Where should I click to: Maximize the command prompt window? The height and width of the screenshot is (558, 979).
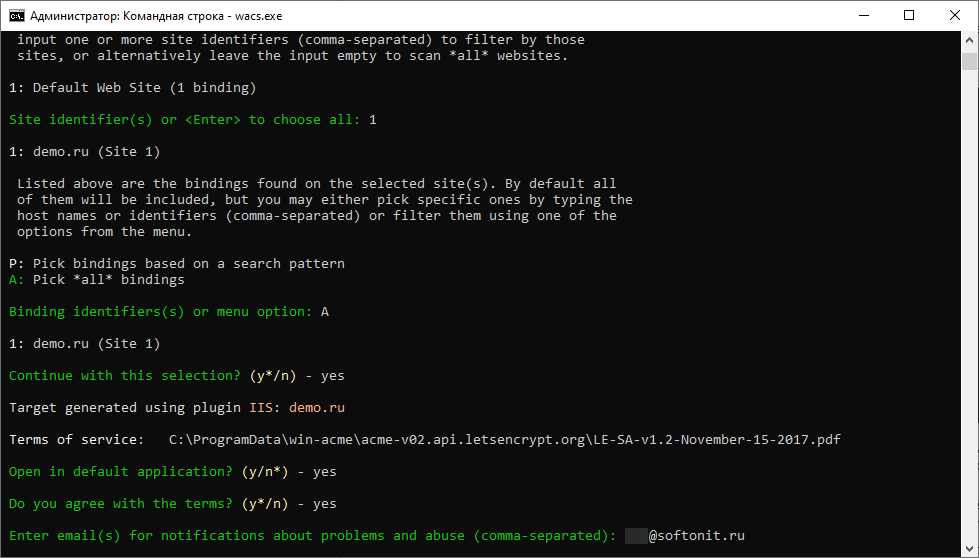(908, 15)
